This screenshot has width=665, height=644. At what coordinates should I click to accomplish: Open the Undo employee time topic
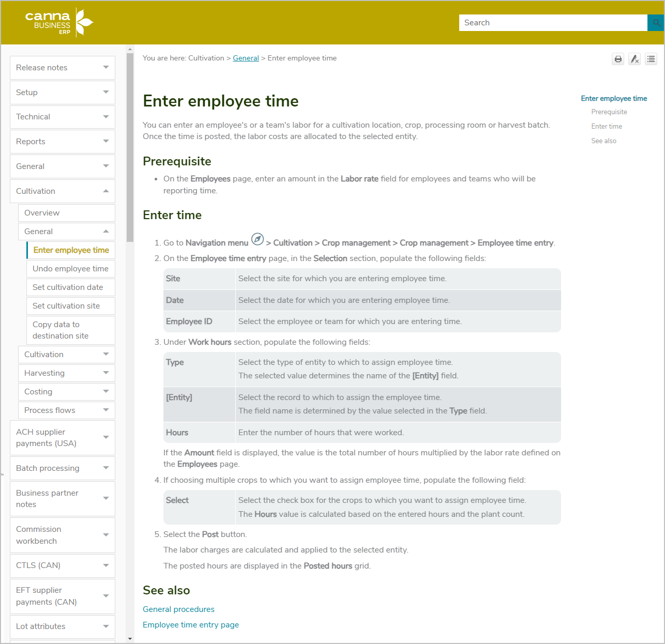pos(70,269)
